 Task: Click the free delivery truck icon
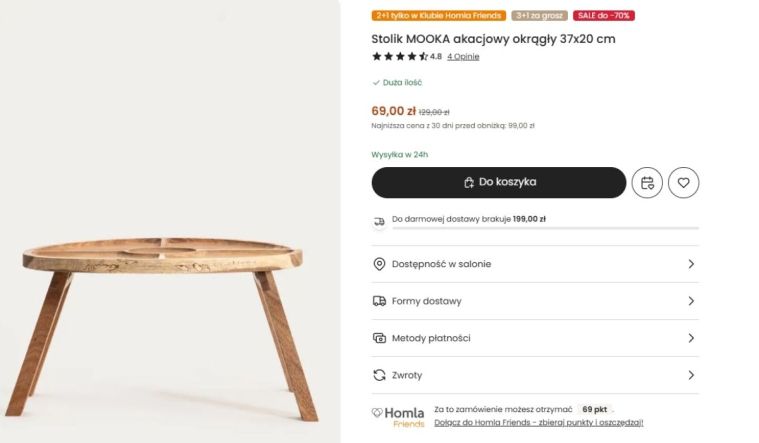pyautogui.click(x=379, y=222)
